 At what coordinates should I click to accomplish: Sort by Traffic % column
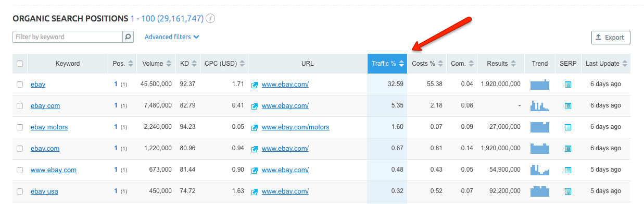click(x=387, y=64)
